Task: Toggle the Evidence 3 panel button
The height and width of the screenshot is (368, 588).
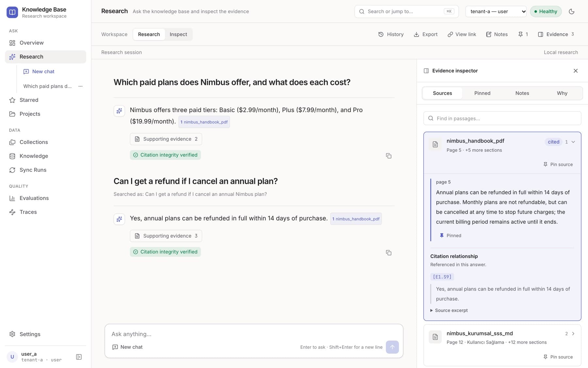Action: [556, 34]
